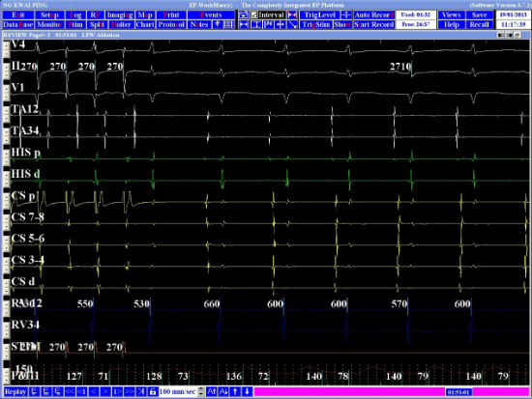Adjust TrigLevel with the up-down stepper
The image size is (532, 399).
click(346, 14)
